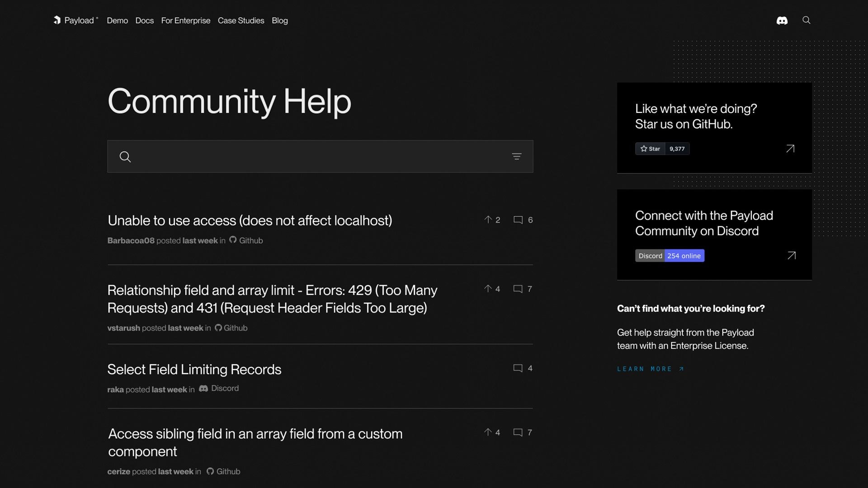Viewport: 868px width, 488px height.
Task: Open the Discord icon in the top navigation
Action: tap(782, 20)
